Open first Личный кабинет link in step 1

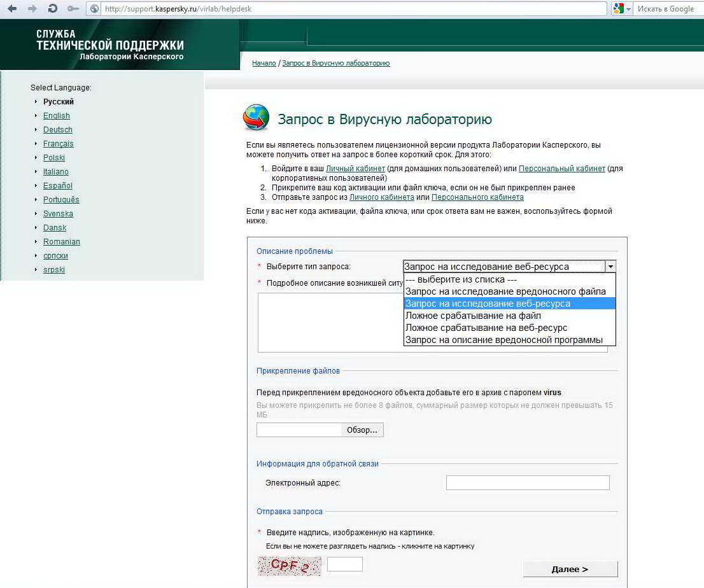pos(356,169)
